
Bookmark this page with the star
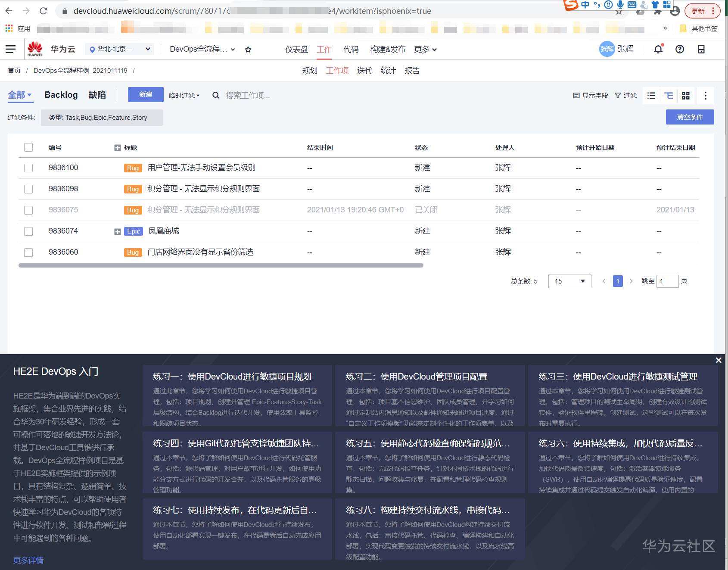619,12
